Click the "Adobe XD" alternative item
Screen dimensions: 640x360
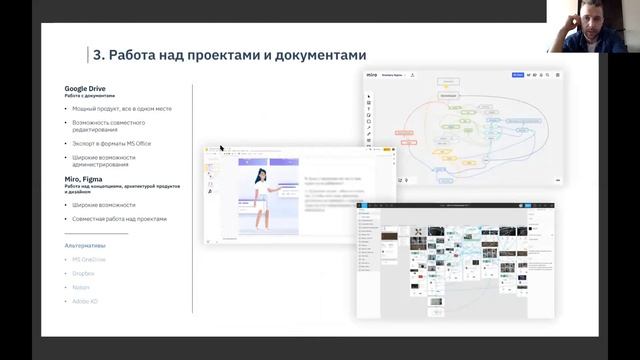85,301
